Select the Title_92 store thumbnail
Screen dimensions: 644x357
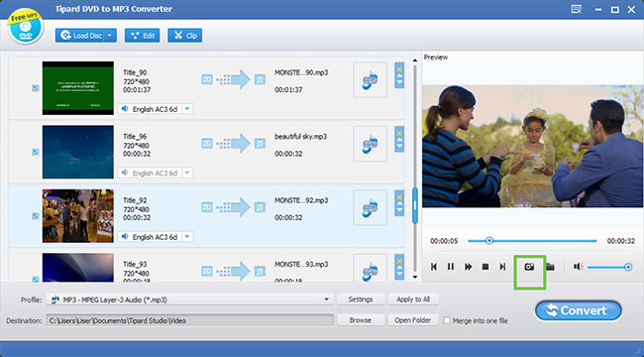[78, 215]
